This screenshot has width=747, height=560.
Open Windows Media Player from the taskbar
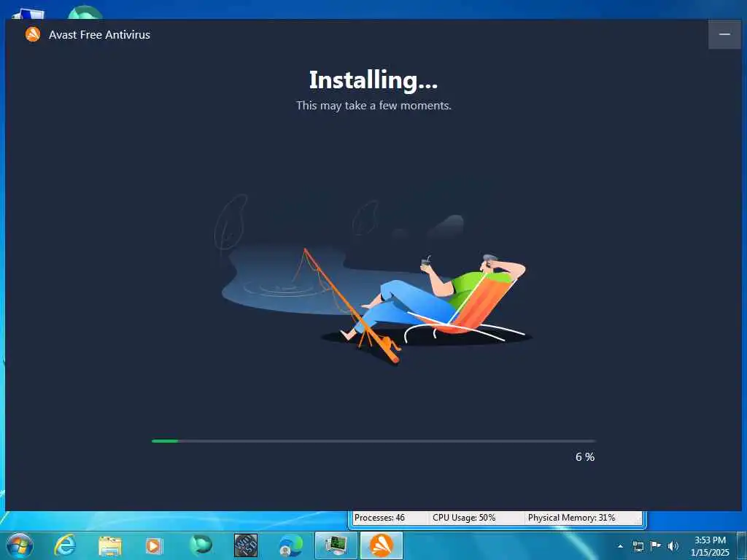pyautogui.click(x=154, y=546)
